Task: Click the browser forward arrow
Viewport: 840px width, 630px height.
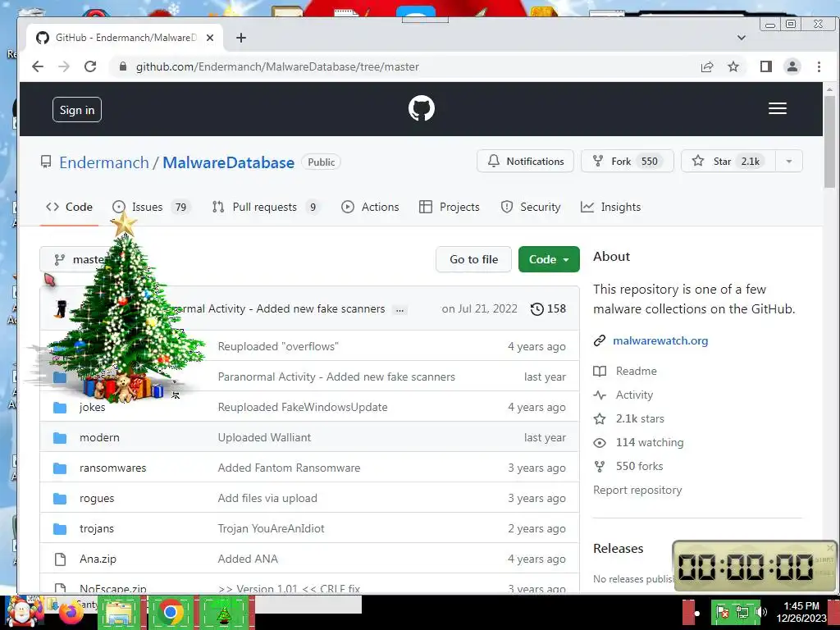Action: 64,66
